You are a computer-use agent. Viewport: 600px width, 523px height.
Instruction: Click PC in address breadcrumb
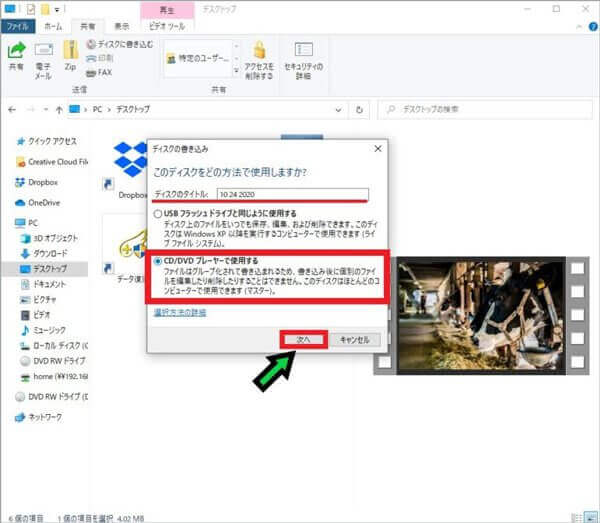(x=98, y=109)
